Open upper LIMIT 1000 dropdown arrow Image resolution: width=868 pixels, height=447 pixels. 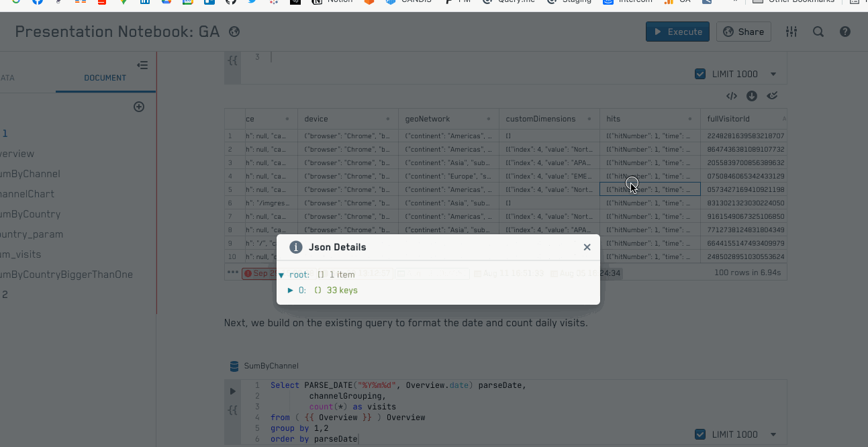[773, 74]
